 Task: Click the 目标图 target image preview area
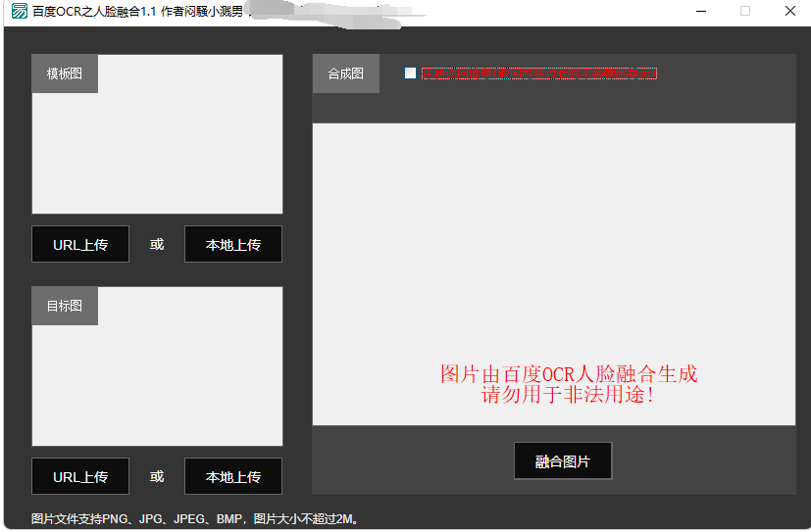tap(157, 366)
